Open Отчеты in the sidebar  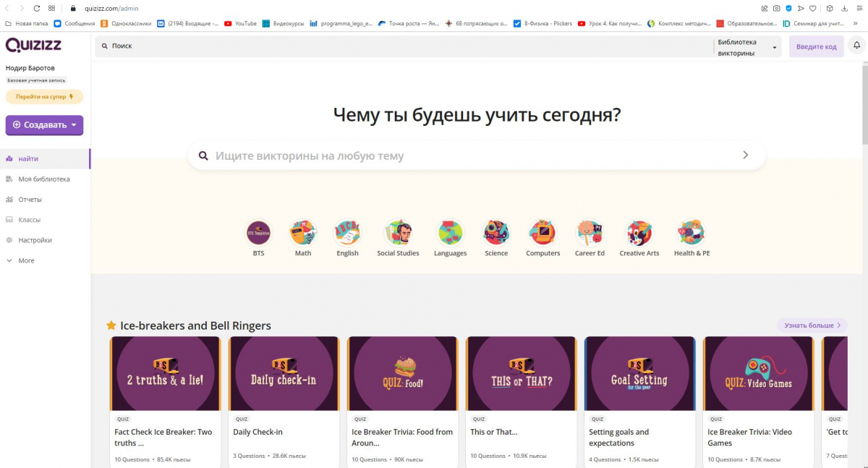[45, 199]
